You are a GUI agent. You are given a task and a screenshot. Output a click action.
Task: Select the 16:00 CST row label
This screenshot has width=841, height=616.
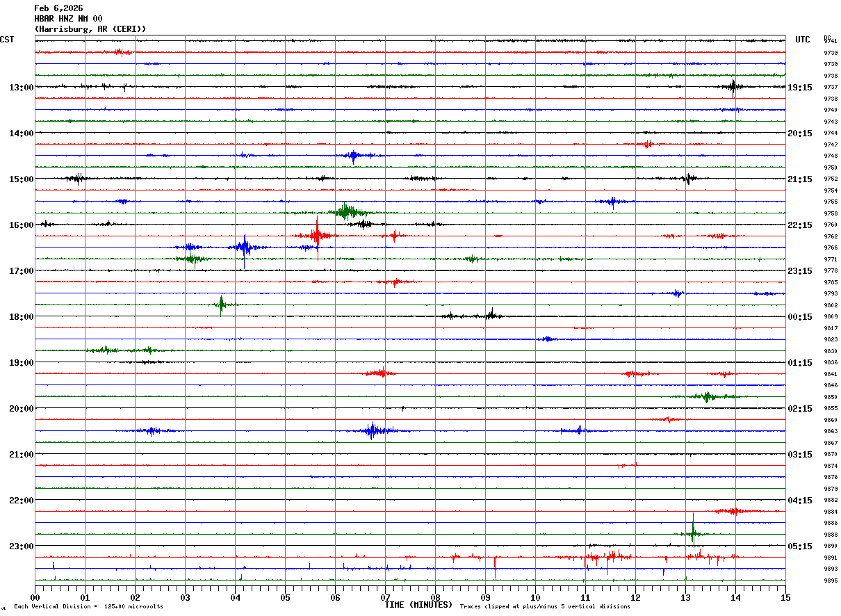tap(22, 225)
